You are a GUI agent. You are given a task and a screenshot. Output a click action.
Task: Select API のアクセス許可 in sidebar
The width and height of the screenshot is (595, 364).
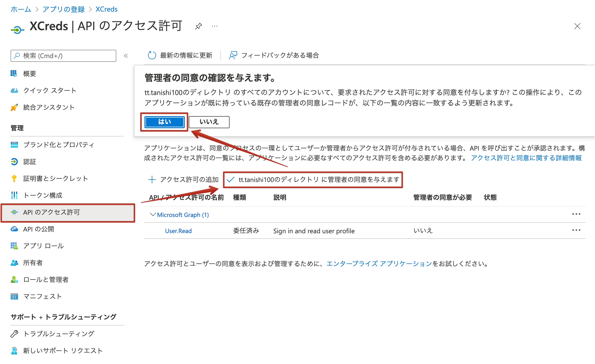pyautogui.click(x=68, y=212)
